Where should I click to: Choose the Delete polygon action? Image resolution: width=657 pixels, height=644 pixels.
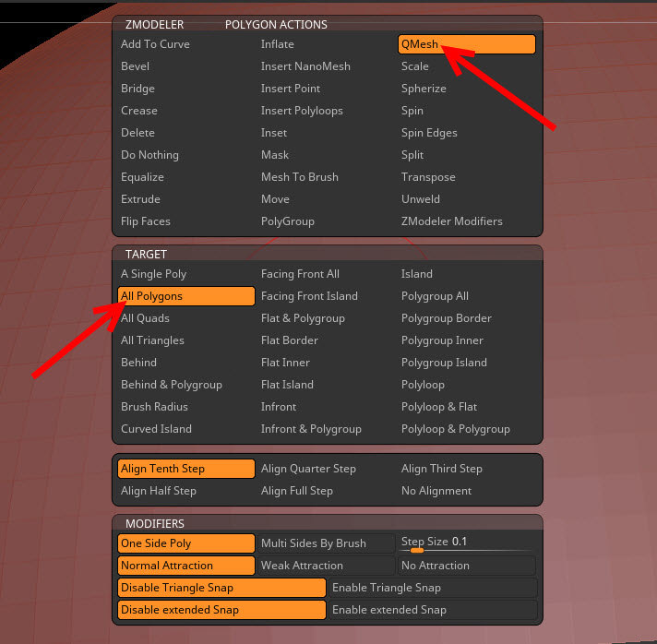(137, 133)
